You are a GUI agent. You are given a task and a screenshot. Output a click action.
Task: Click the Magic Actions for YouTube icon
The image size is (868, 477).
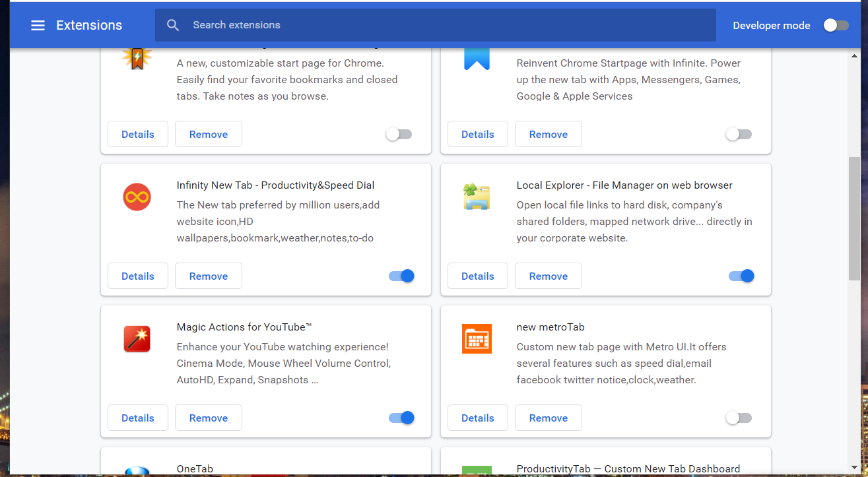pyautogui.click(x=137, y=339)
